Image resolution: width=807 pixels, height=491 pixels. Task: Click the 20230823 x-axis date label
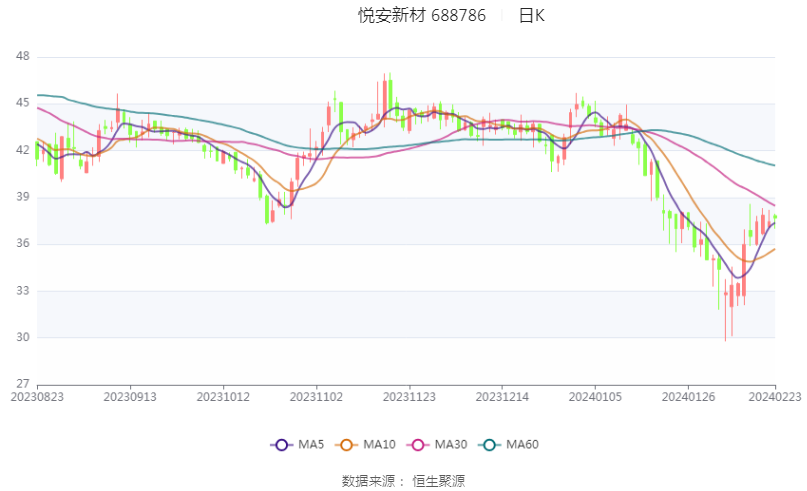pos(37,397)
